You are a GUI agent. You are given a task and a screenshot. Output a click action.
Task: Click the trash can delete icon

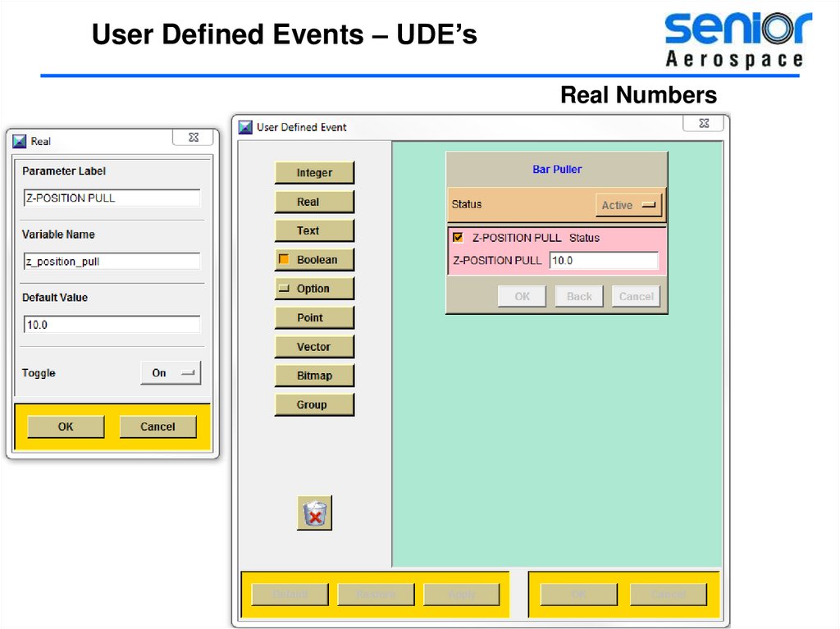(x=314, y=513)
